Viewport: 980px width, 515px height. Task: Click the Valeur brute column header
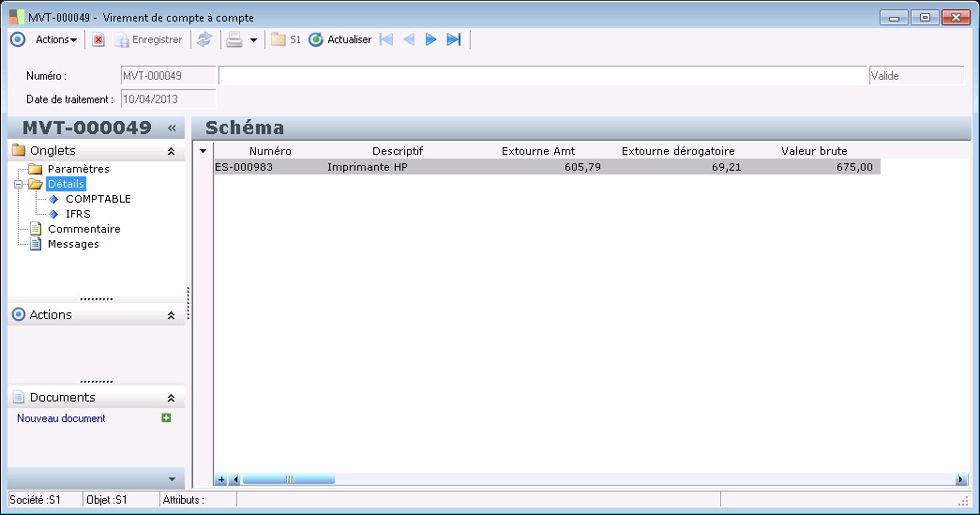tap(814, 151)
